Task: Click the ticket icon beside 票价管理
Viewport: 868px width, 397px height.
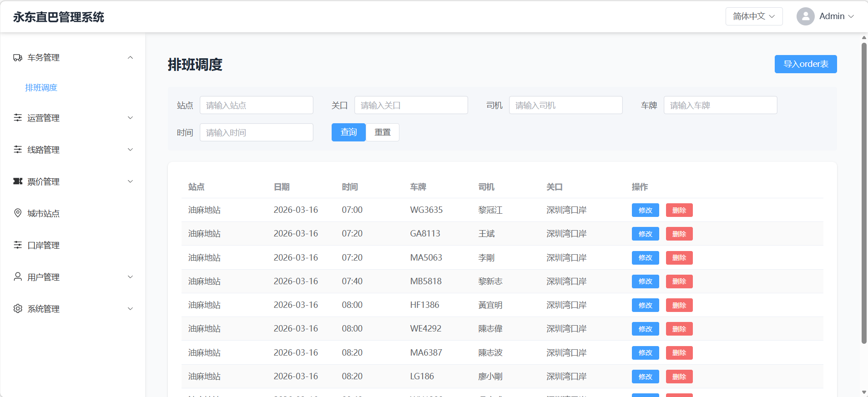Action: click(x=18, y=181)
